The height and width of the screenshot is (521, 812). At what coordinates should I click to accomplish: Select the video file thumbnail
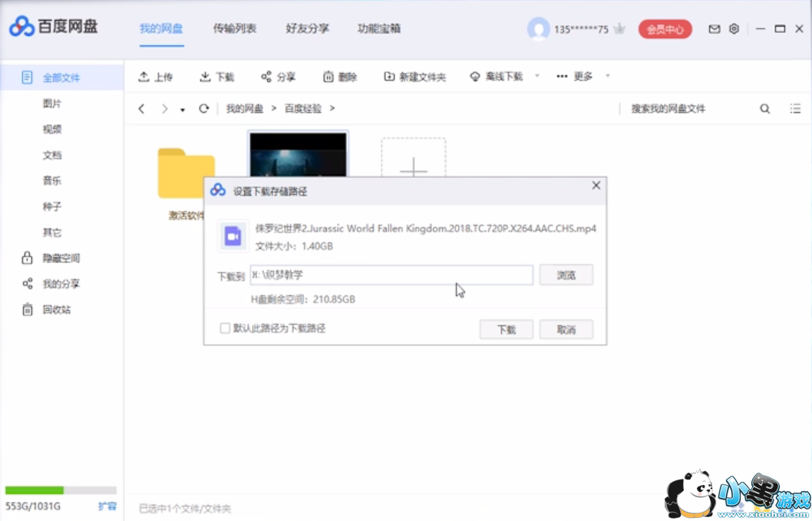298,154
